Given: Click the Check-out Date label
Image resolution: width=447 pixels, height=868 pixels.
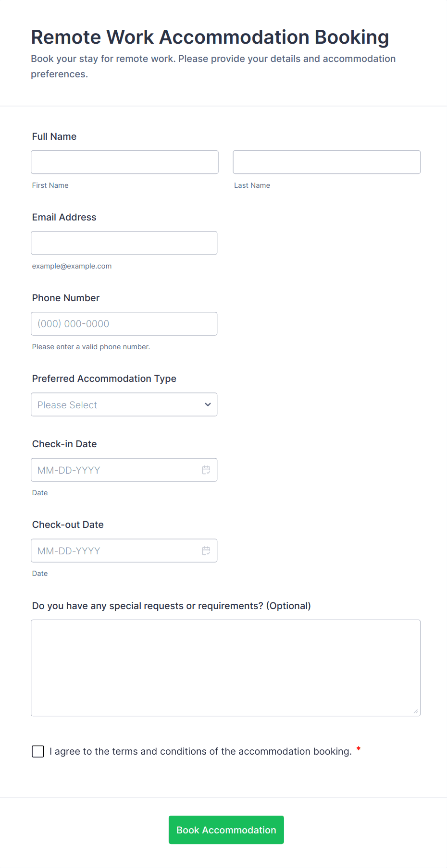Looking at the screenshot, I should [x=68, y=525].
